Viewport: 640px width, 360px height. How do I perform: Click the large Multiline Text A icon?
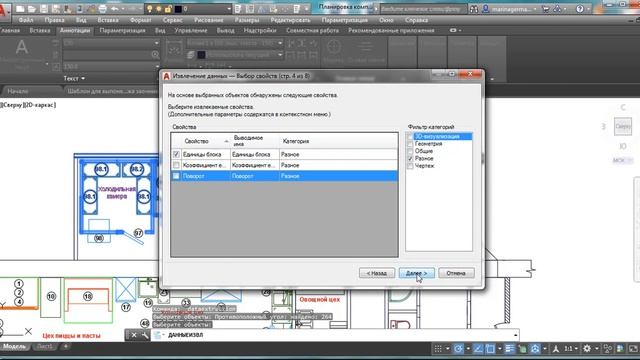click(x=22, y=47)
